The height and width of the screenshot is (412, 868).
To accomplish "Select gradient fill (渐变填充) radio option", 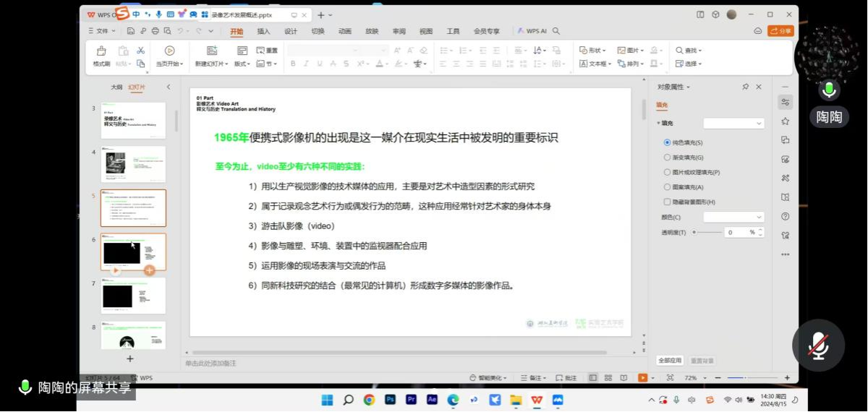I will point(667,158).
